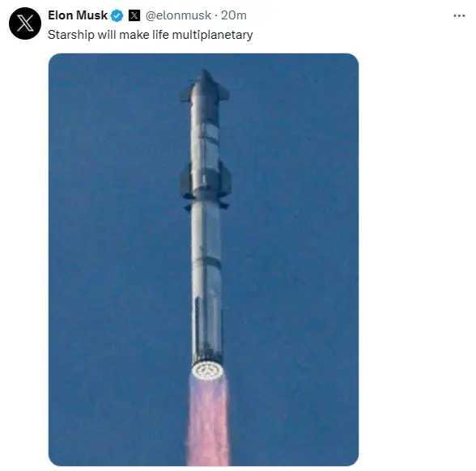Open the Elon Musk display name link

[x=78, y=15]
